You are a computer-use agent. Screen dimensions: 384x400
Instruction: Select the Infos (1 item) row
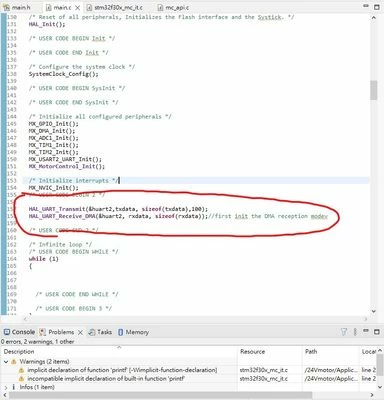click(37, 387)
